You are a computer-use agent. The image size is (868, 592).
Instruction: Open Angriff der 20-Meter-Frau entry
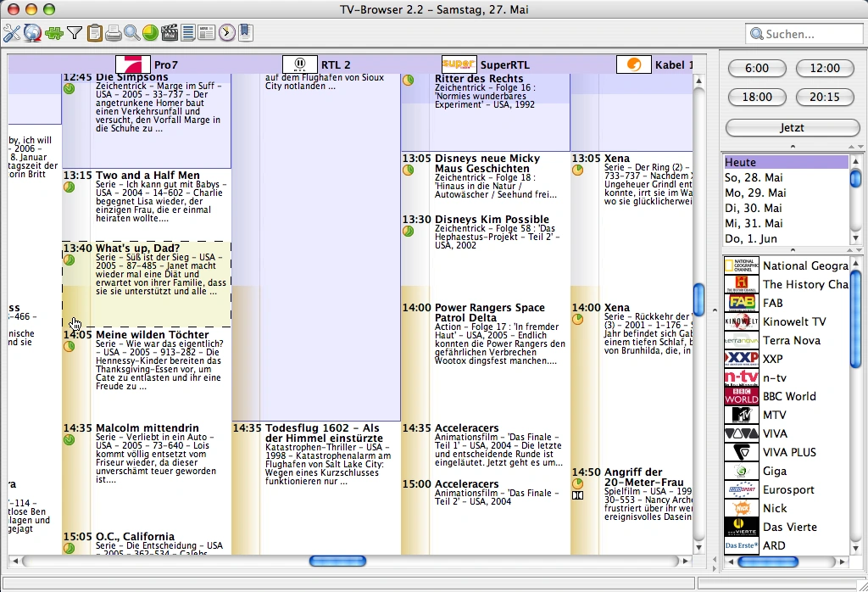pyautogui.click(x=632, y=510)
